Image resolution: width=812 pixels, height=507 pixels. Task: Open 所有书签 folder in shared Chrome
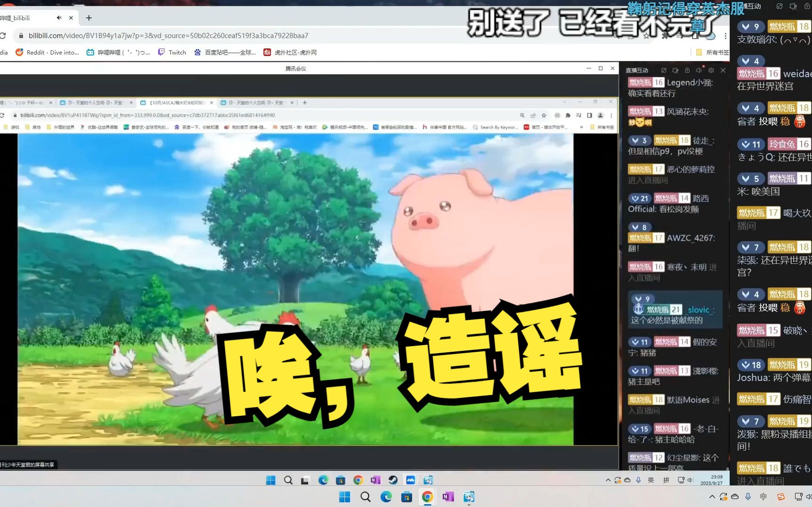[x=602, y=127]
